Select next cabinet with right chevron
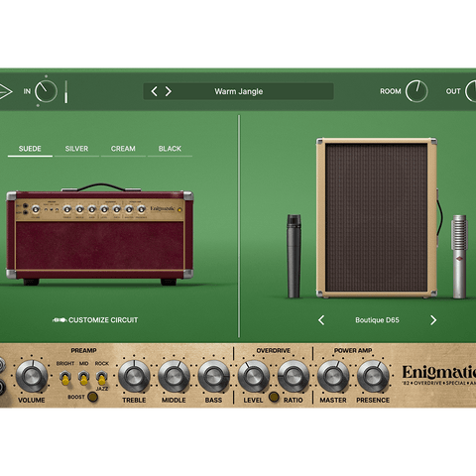The image size is (476, 476). [433, 320]
